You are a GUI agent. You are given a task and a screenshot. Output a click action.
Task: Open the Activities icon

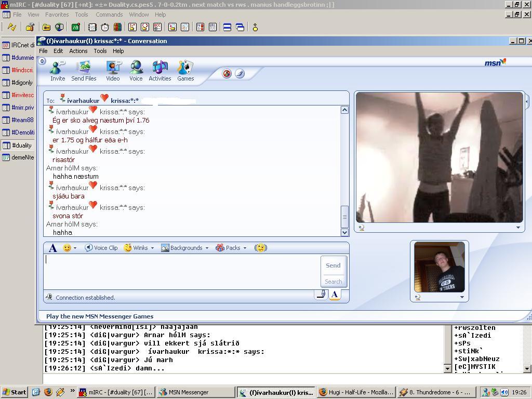click(x=160, y=71)
